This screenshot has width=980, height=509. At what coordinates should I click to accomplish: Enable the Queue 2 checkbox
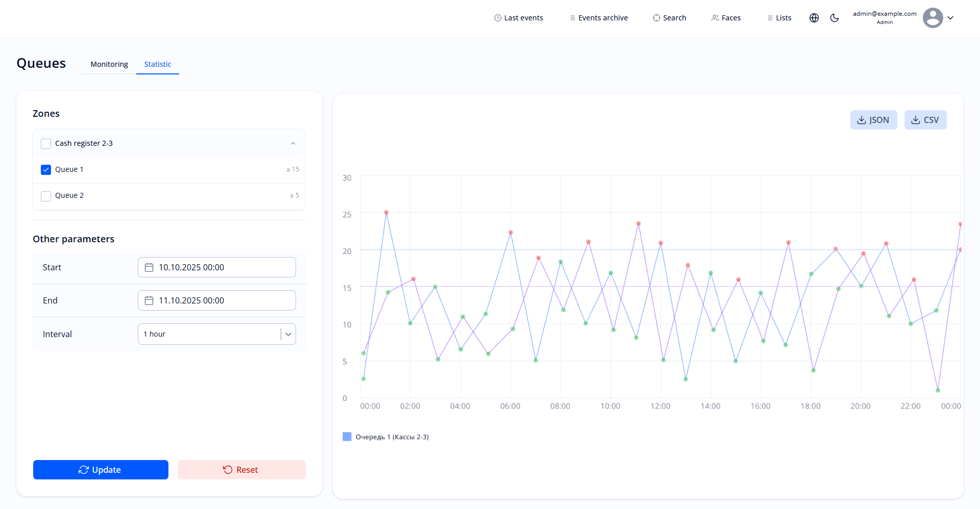click(46, 196)
